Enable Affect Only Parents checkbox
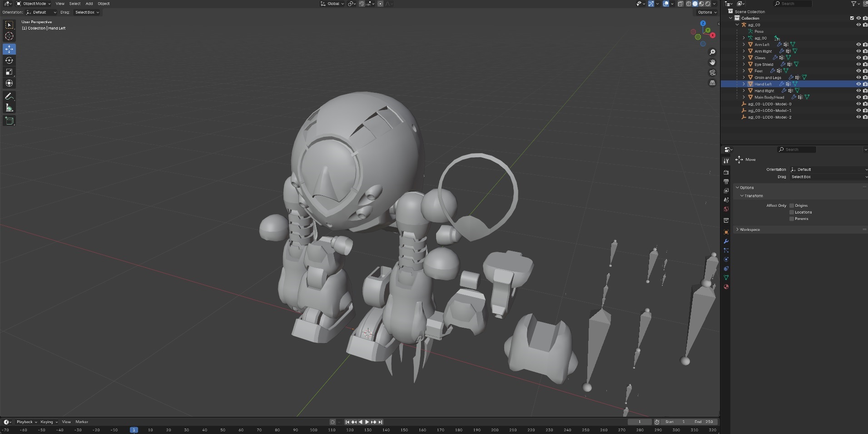 pos(792,219)
